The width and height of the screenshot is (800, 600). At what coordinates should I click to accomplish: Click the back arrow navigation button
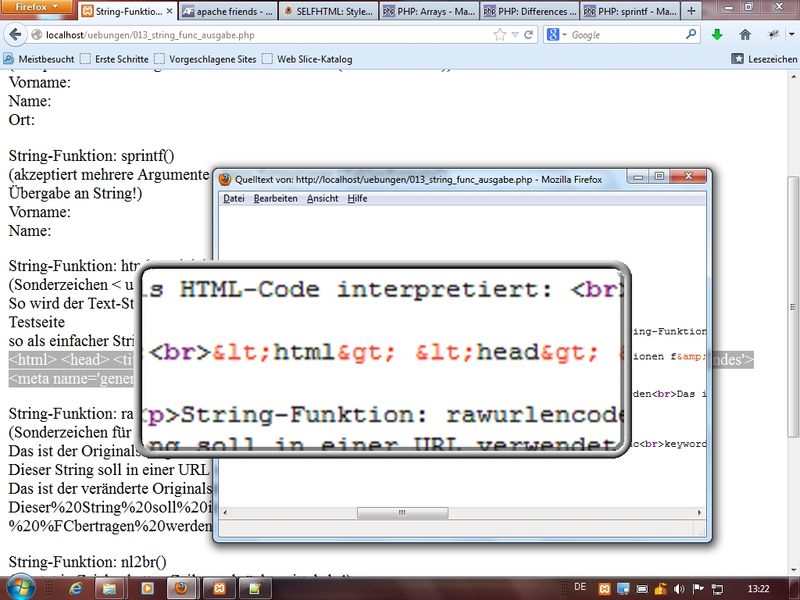pyautogui.click(x=15, y=35)
